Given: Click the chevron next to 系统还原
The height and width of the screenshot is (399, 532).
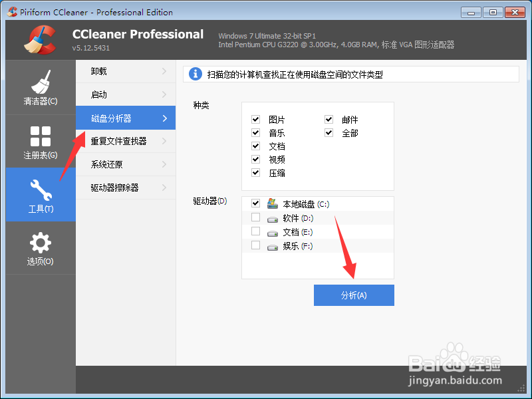Looking at the screenshot, I should click(x=164, y=164).
